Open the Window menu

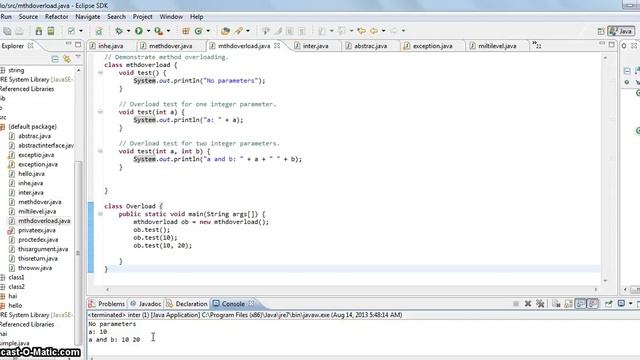pyautogui.click(x=171, y=17)
